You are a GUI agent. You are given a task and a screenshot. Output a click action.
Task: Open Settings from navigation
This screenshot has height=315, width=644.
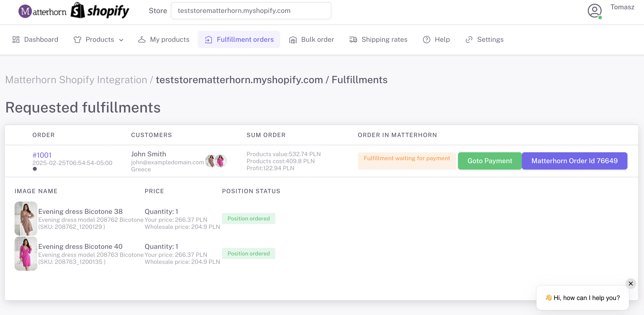point(485,40)
